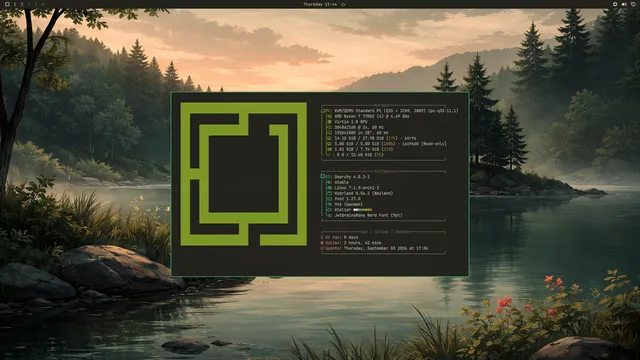
Task: Click the Hyprland (Wayland) line
Action: point(364,193)
